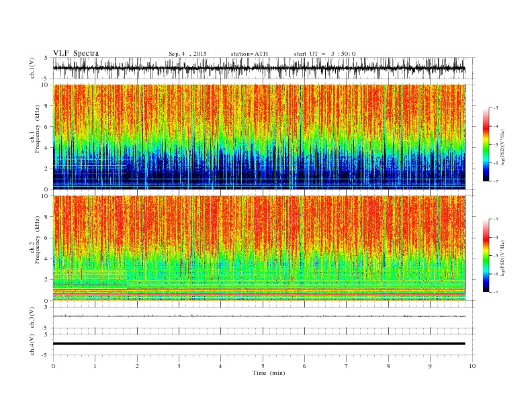This screenshot has height=411, width=532.
Task: Click time axis tick label "3"
Action: point(179,366)
